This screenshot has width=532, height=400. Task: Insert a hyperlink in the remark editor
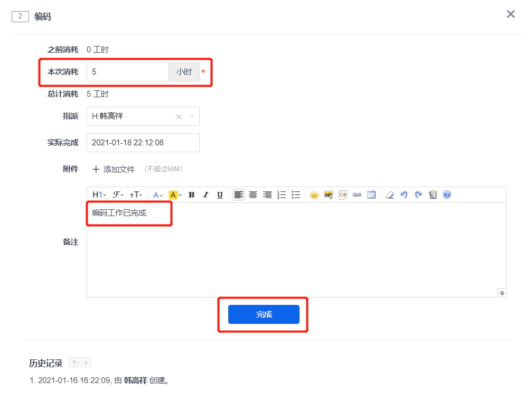coord(357,195)
